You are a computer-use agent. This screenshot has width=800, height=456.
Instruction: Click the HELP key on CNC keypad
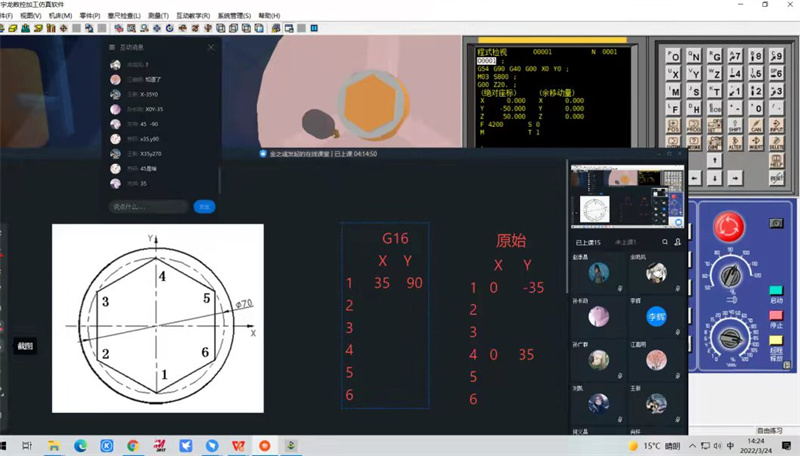777,160
